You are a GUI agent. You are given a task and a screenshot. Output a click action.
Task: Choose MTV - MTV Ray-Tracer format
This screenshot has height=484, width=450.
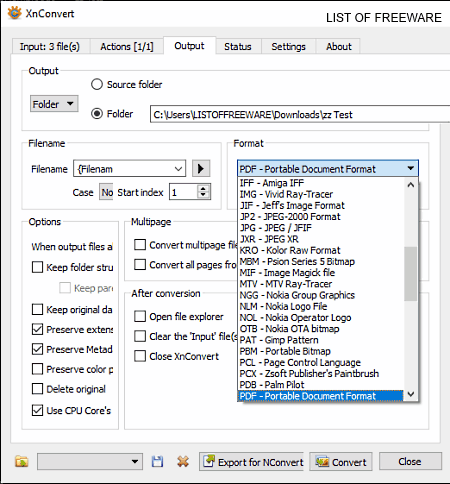coord(321,284)
